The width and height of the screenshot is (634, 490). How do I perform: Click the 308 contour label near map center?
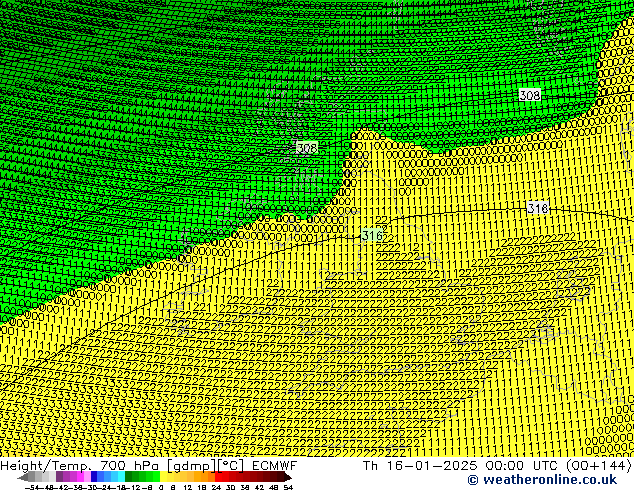(x=306, y=148)
